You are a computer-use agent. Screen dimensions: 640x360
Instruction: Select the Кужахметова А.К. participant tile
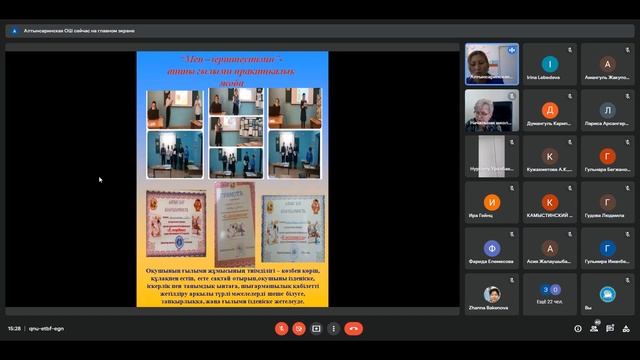click(550, 156)
